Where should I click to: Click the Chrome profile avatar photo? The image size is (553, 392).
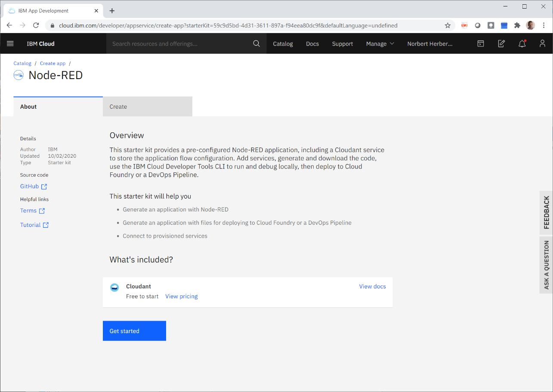click(531, 25)
